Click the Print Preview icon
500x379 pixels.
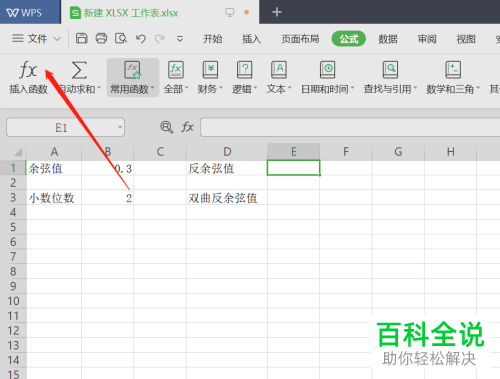click(x=121, y=39)
